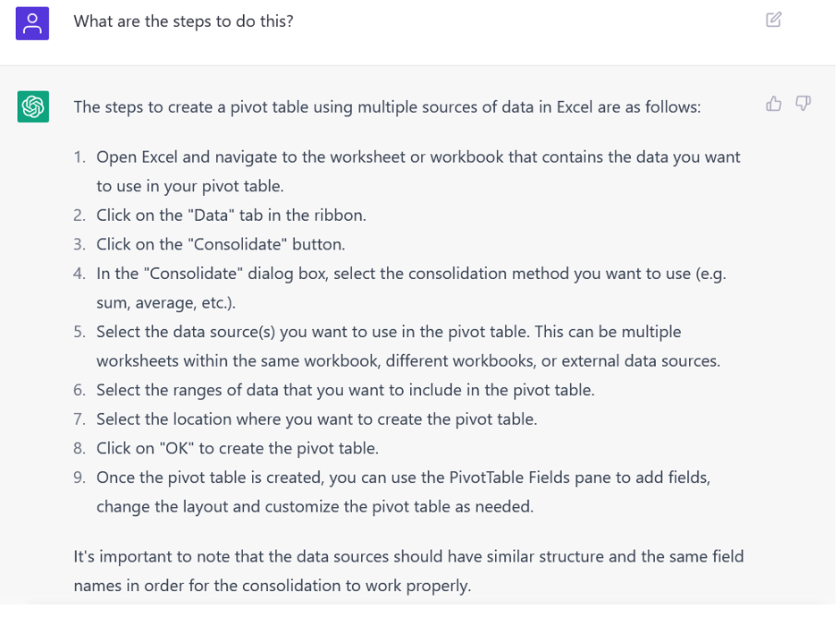The width and height of the screenshot is (840, 634).
Task: Click the edit message pencil icon
Action: (774, 20)
